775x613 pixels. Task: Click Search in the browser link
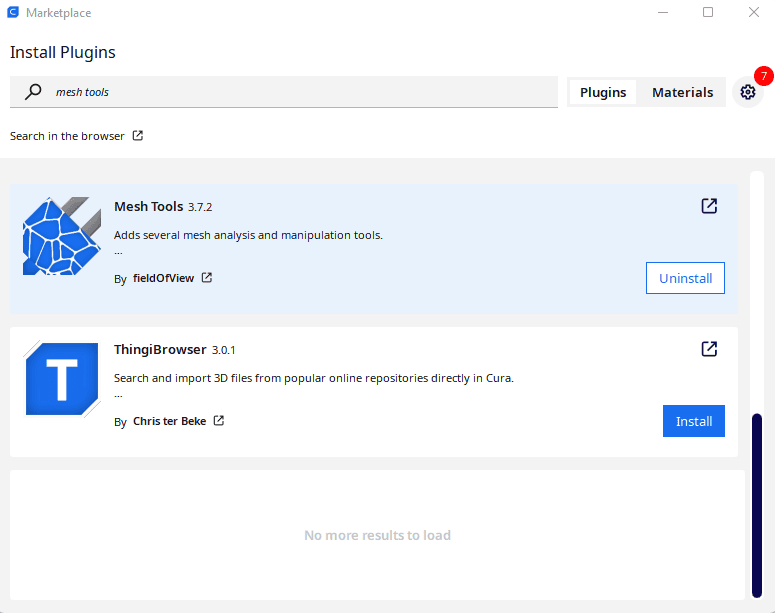(67, 136)
